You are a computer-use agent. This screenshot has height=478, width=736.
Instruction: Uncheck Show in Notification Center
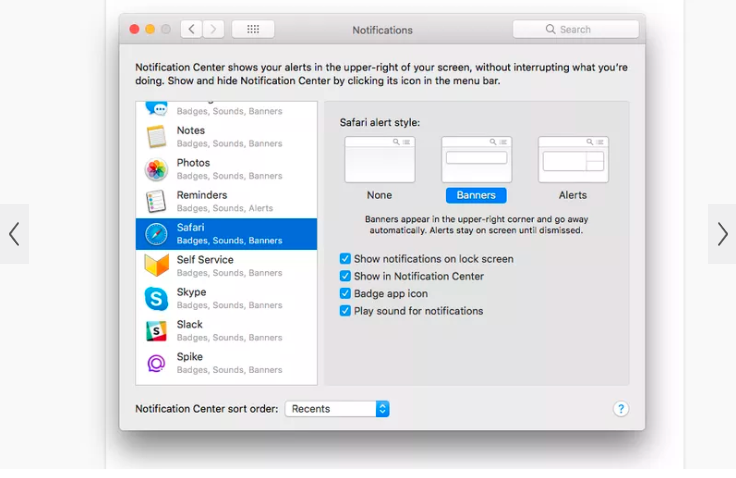coord(345,276)
